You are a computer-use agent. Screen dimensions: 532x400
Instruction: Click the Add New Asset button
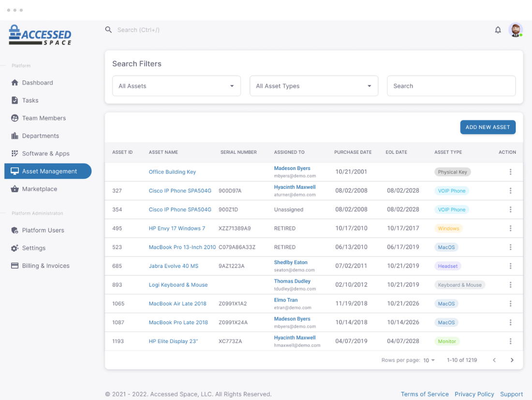488,127
